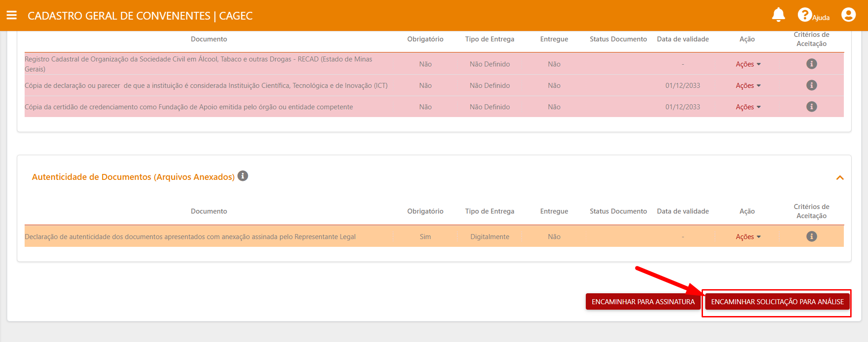Viewport: 868px width, 342px height.
Task: Show acceptance criteria info for ICT declaration
Action: tap(811, 85)
